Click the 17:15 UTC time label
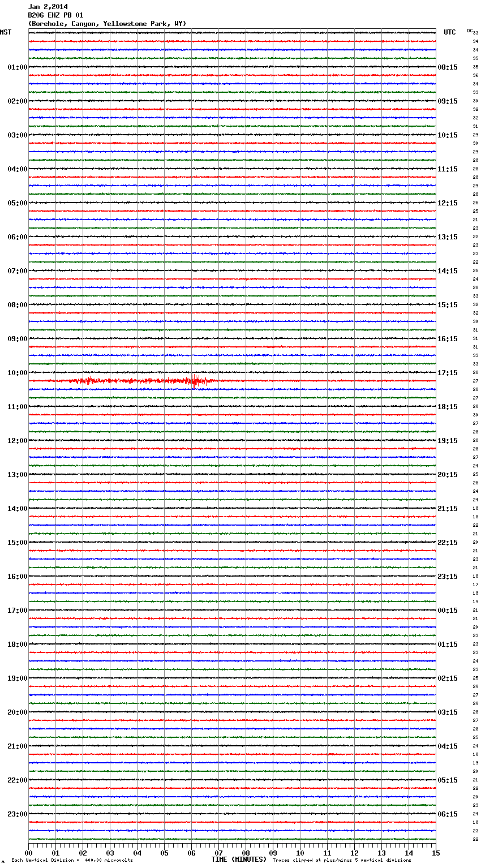The height and width of the screenshot is (868, 481). (448, 373)
